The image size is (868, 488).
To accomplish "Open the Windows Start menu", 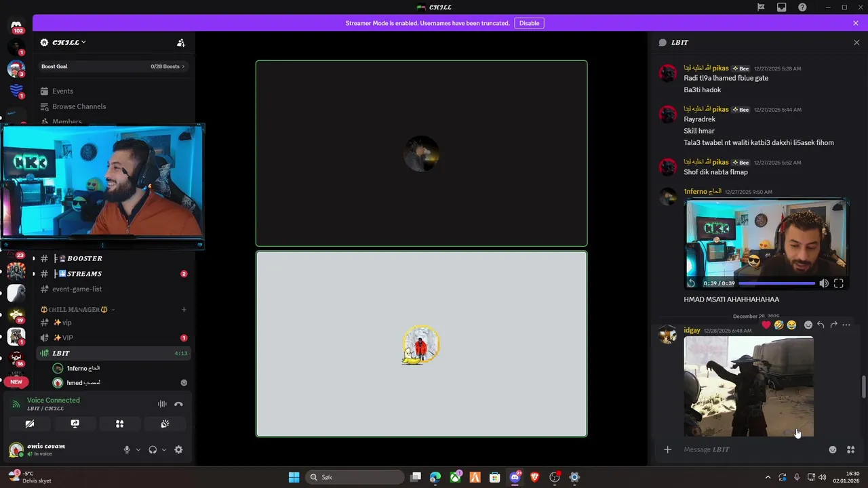I will [x=294, y=477].
